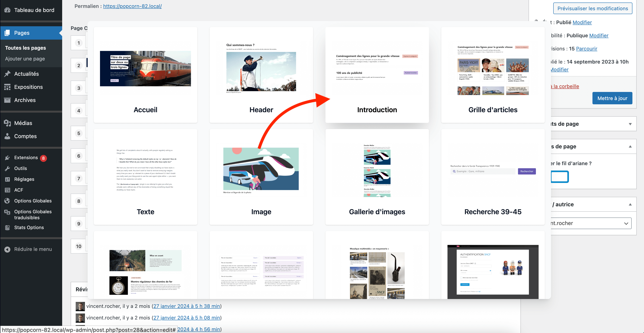This screenshot has height=333, width=644.
Task: Select the Image layout card
Action: [261, 177]
